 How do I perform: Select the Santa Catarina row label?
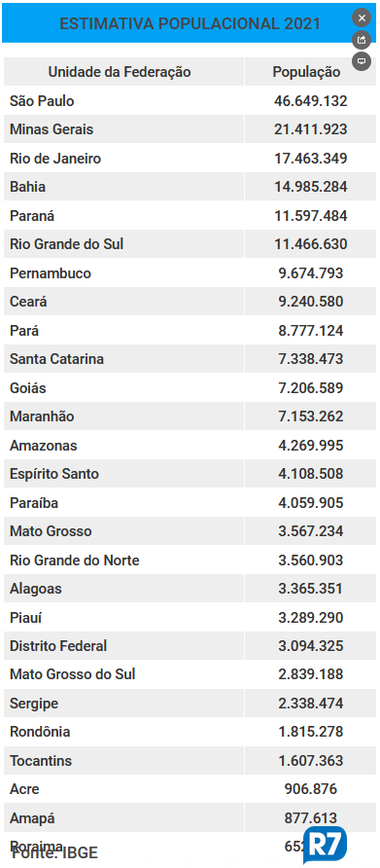click(56, 359)
